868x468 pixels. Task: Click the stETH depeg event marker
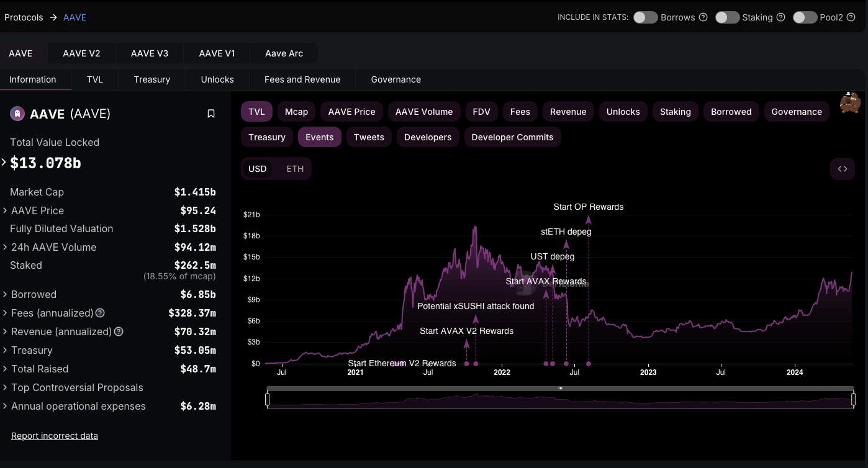click(566, 363)
